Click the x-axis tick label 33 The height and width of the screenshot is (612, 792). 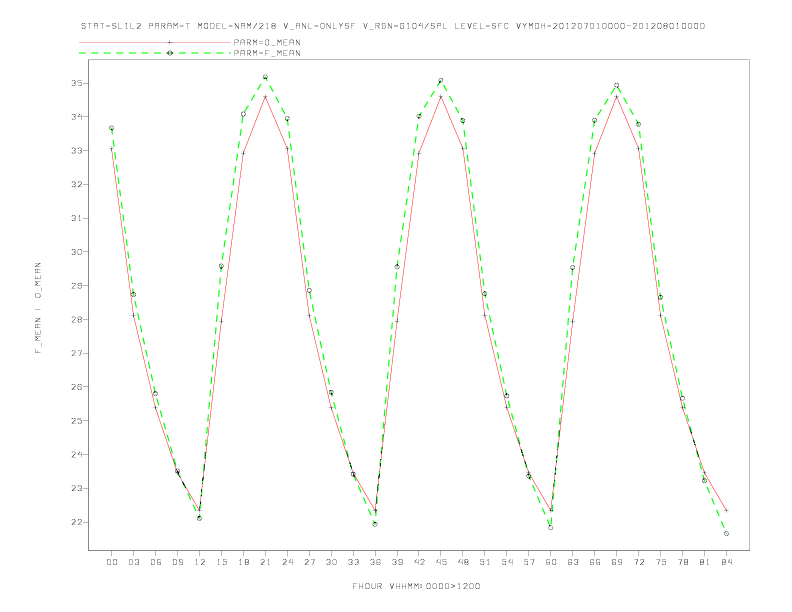click(x=353, y=562)
